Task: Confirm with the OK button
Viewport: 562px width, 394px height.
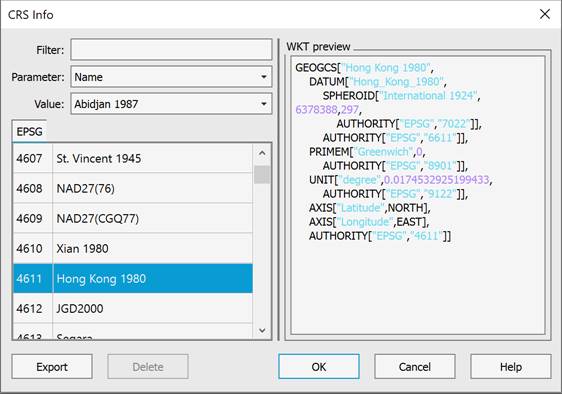Action: [x=319, y=367]
